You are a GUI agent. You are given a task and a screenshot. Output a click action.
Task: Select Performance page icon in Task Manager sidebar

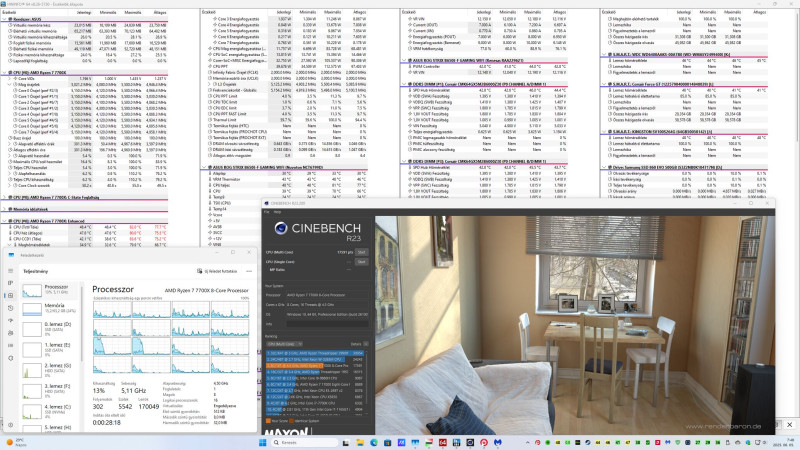pyautogui.click(x=10, y=295)
